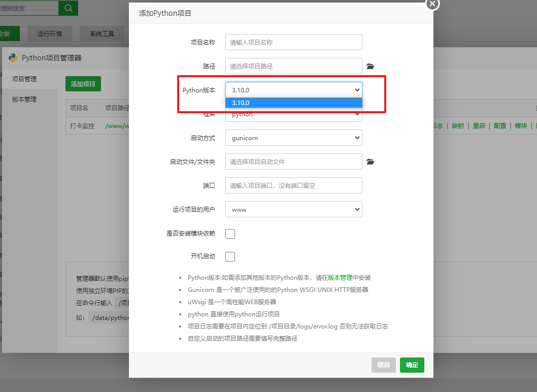This screenshot has height=392, width=537.
Task: Focus the startup file input field
Action: 294,162
